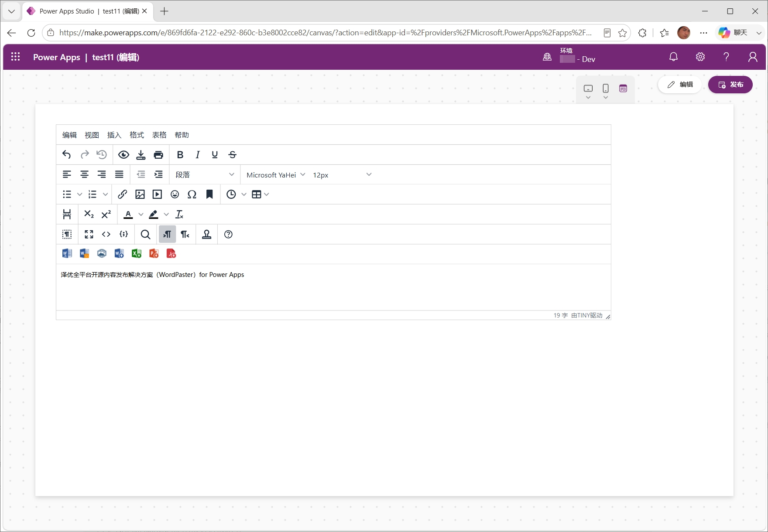Open find and replace magnifier icon
This screenshot has height=532, width=768.
tap(146, 235)
